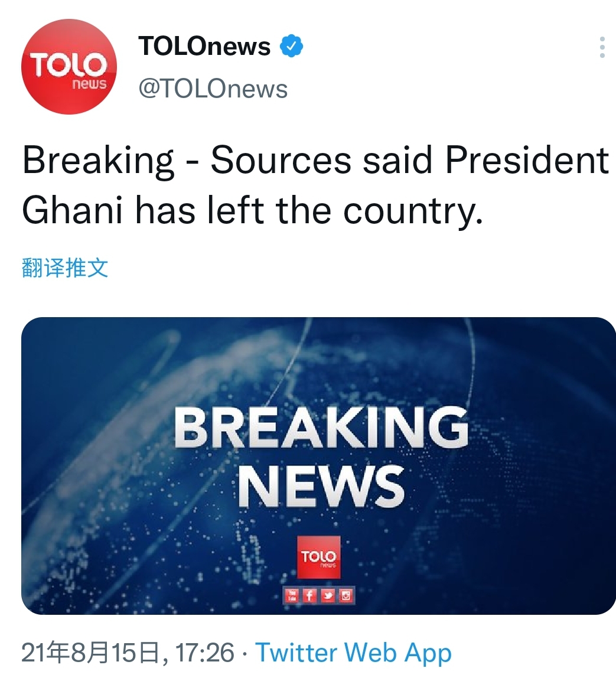This screenshot has height=678, width=616.
Task: Click the word BREAKING in the image
Action: click(321, 429)
